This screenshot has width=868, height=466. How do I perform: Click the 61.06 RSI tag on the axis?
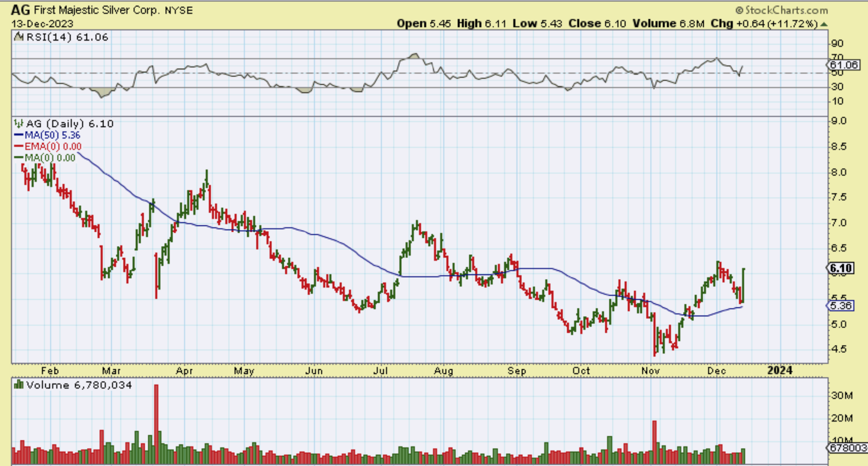point(843,65)
